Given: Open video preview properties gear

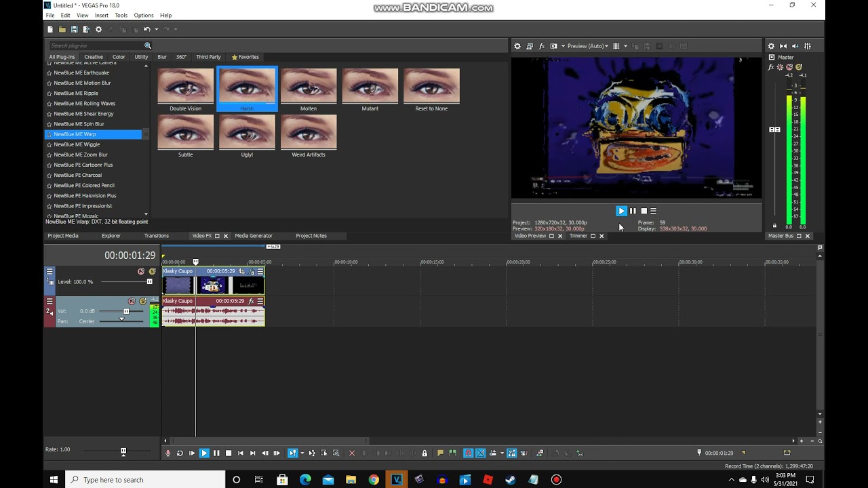Looking at the screenshot, I should (517, 46).
